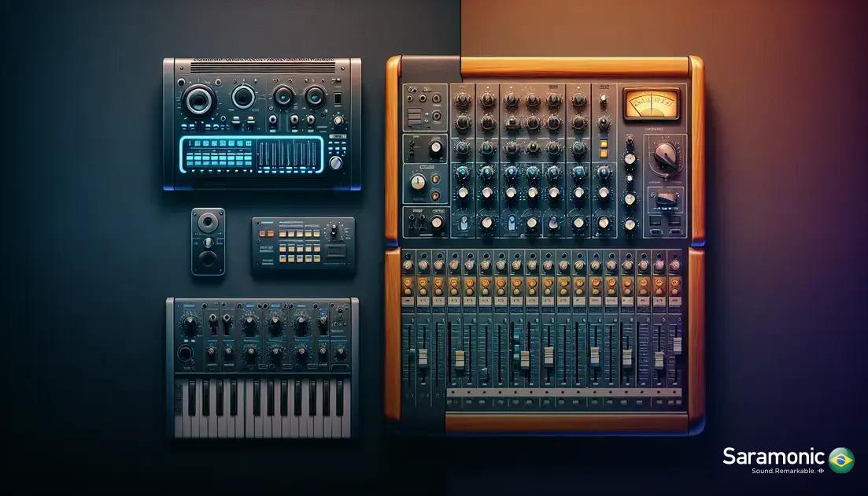Click the analog VU meter on the mixer
The image size is (868, 496).
(651, 103)
